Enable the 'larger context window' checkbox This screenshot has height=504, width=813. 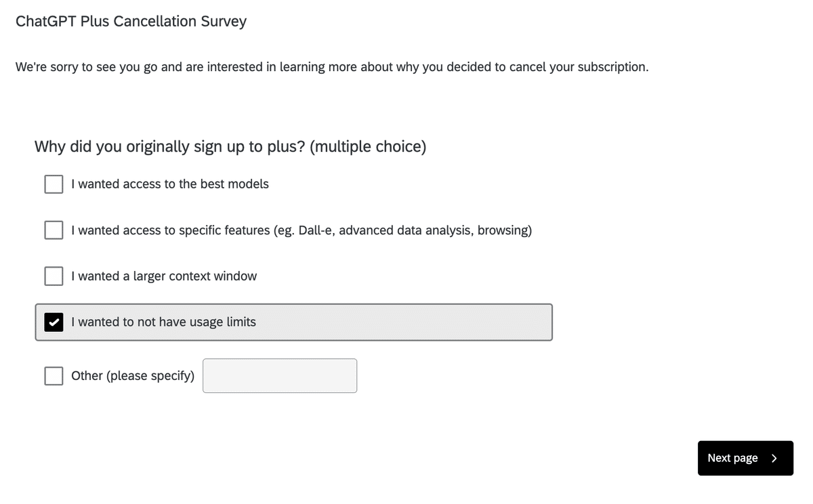coord(54,276)
